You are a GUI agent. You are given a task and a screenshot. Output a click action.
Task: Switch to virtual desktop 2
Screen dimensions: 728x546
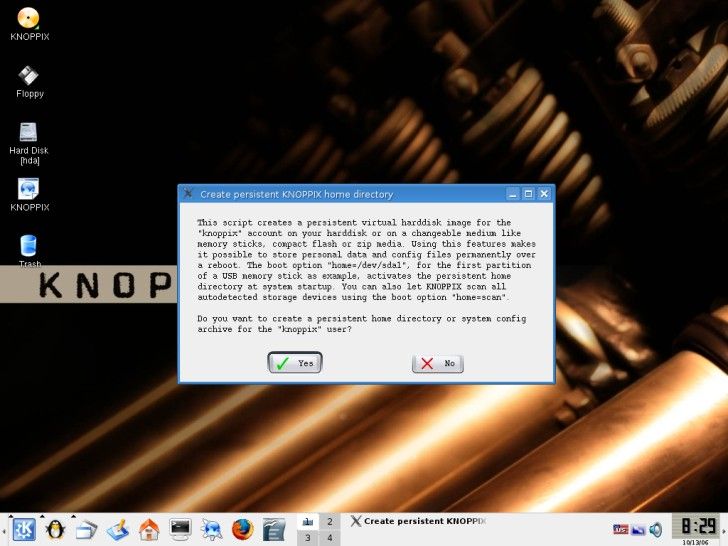coord(330,522)
